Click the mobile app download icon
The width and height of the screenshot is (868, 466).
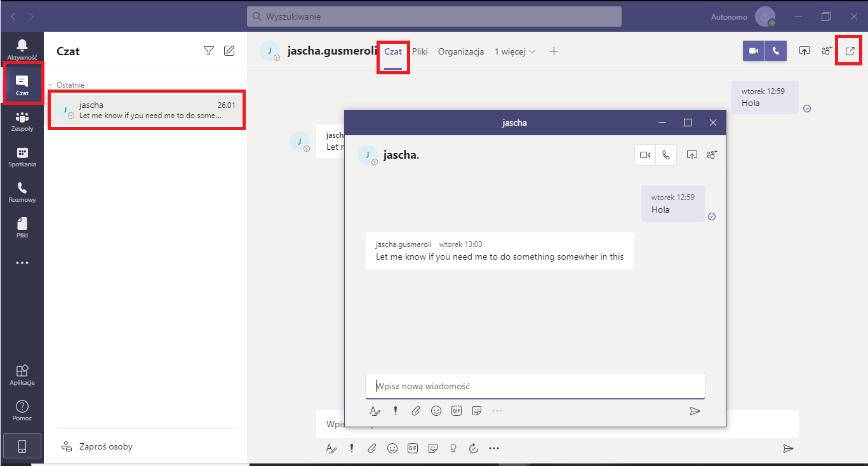click(x=22, y=446)
